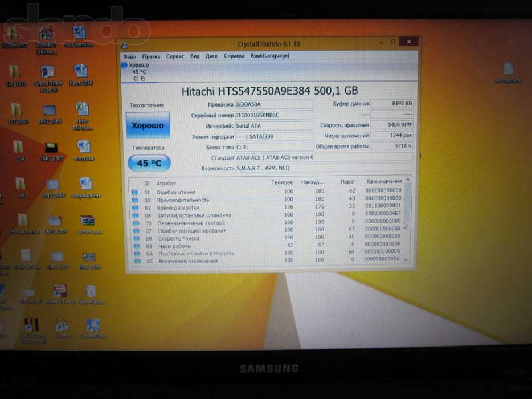Open the Язык(Language) menu
This screenshot has width=532, height=399.
pos(270,55)
